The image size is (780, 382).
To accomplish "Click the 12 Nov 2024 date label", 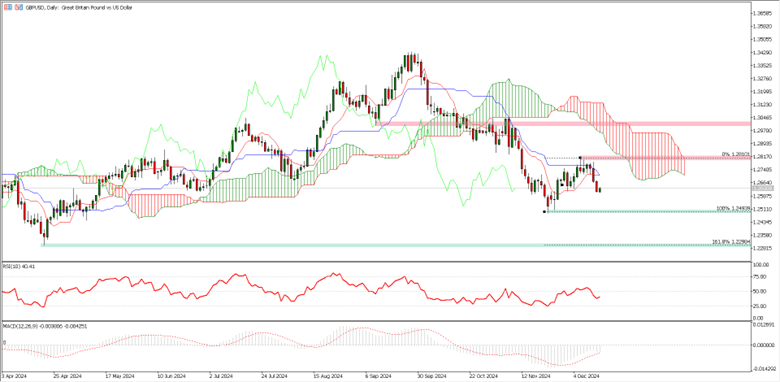I will [535, 376].
